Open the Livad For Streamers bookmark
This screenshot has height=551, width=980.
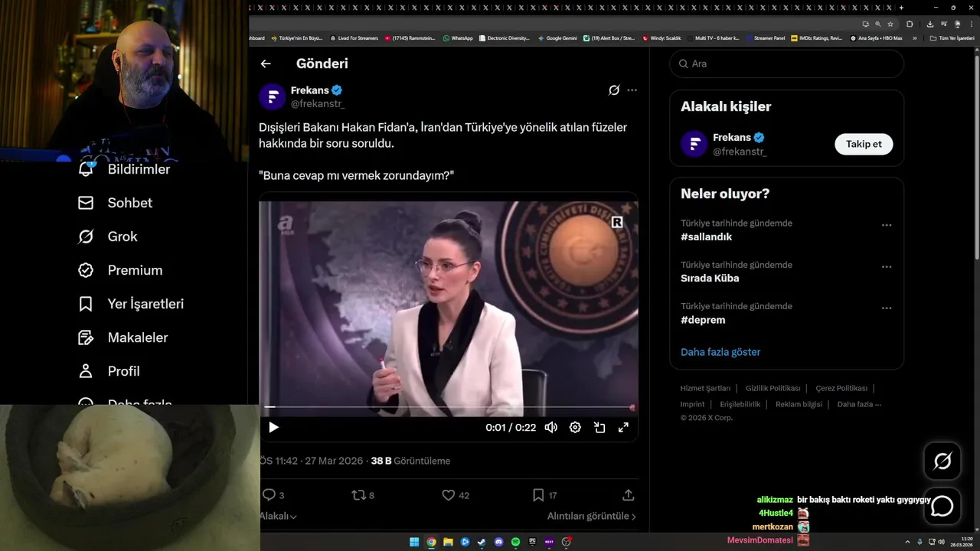tap(354, 37)
